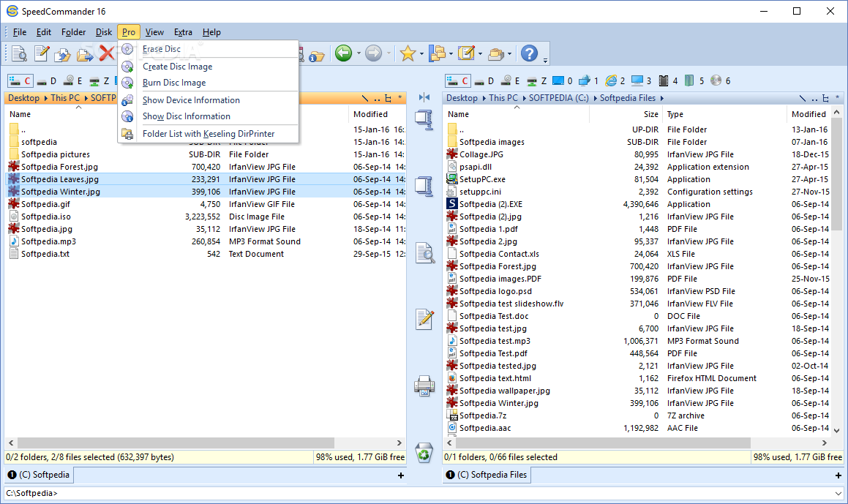Add a new tab in the right panel
The height and width of the screenshot is (504, 848).
838,475
